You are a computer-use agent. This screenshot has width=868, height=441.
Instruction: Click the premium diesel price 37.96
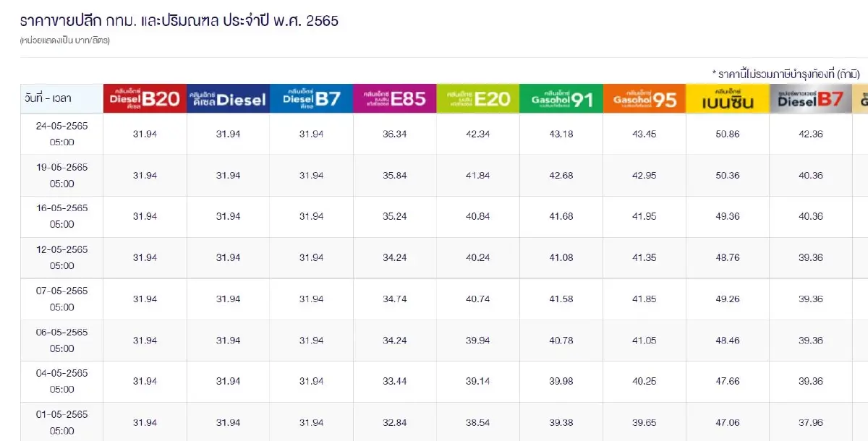[x=811, y=423]
